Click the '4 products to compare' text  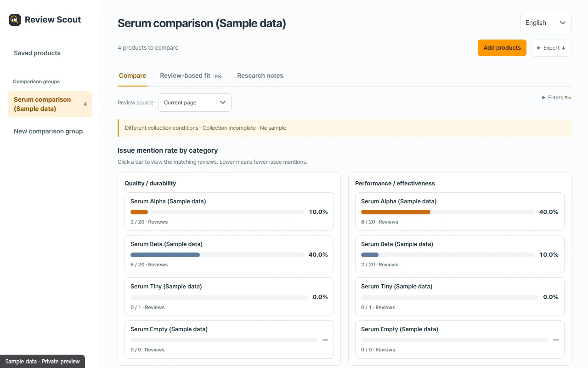[x=148, y=48]
